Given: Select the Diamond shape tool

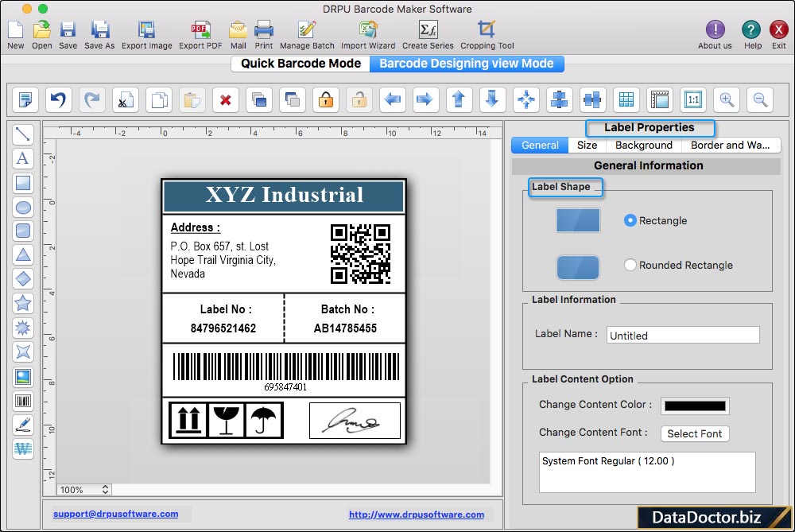Looking at the screenshot, I should pyautogui.click(x=23, y=279).
